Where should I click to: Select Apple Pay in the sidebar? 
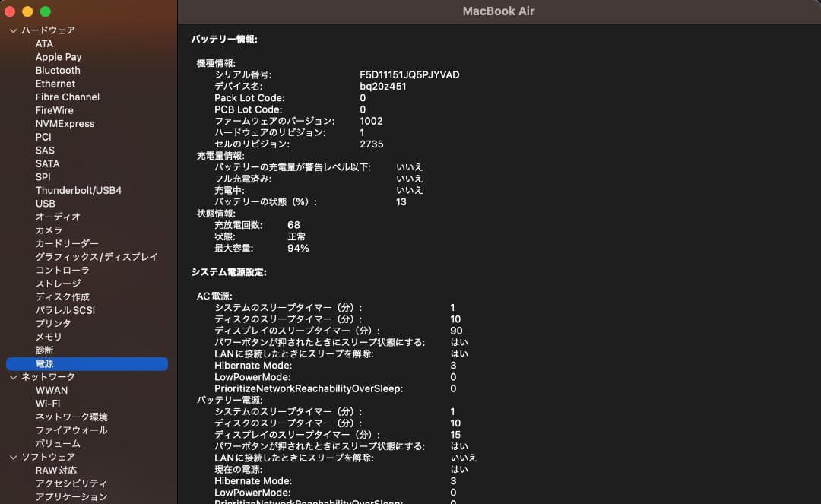[x=59, y=57]
